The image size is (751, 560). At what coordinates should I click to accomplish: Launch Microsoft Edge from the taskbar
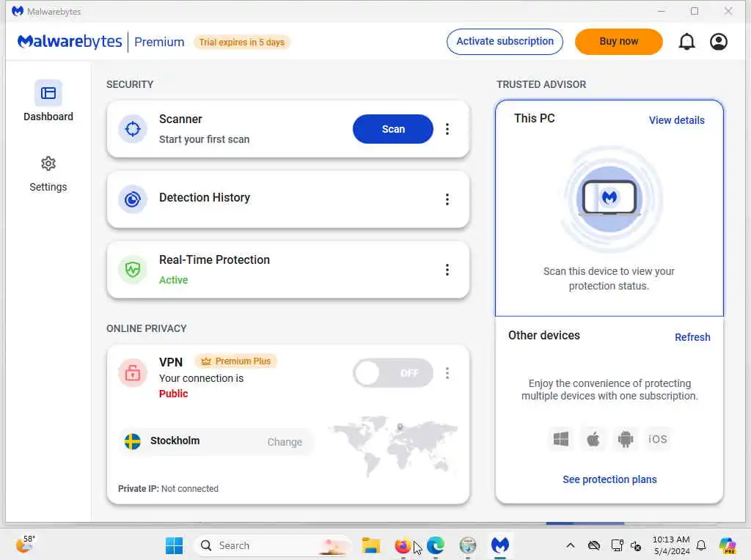[x=436, y=545]
